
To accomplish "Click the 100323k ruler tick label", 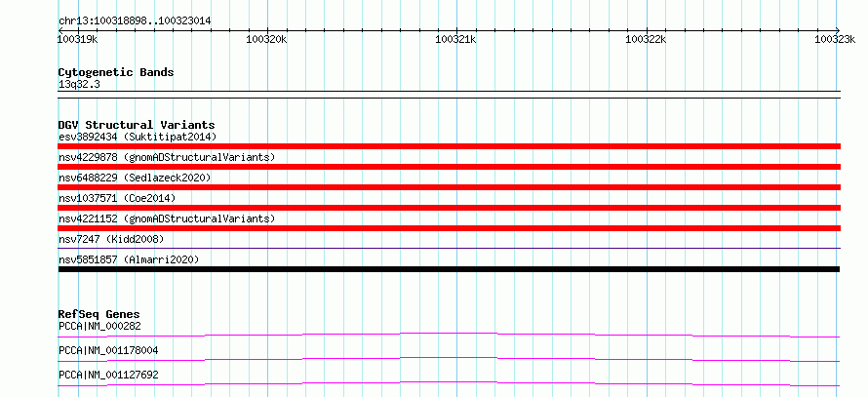I will pos(835,39).
